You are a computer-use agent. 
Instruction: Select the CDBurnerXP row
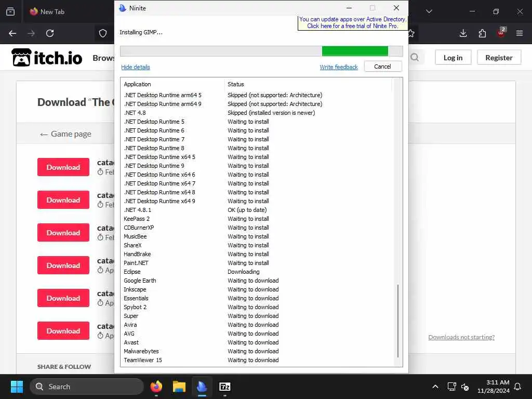[258, 228]
